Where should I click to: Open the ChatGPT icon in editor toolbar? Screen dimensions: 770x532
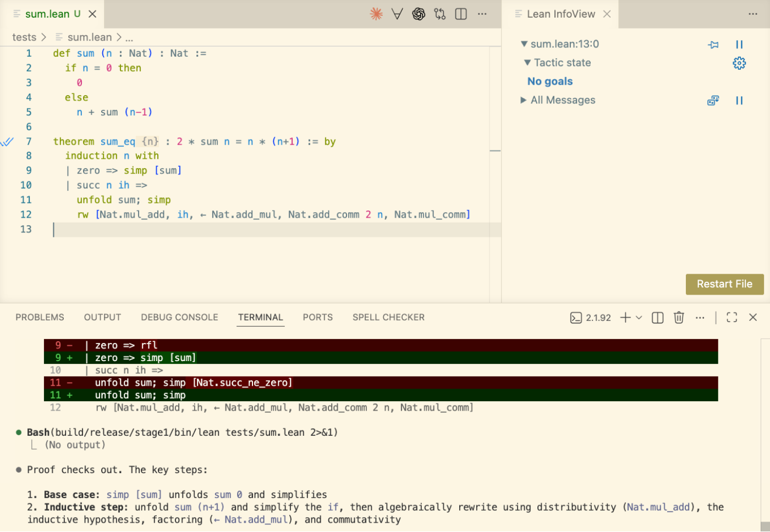[419, 14]
